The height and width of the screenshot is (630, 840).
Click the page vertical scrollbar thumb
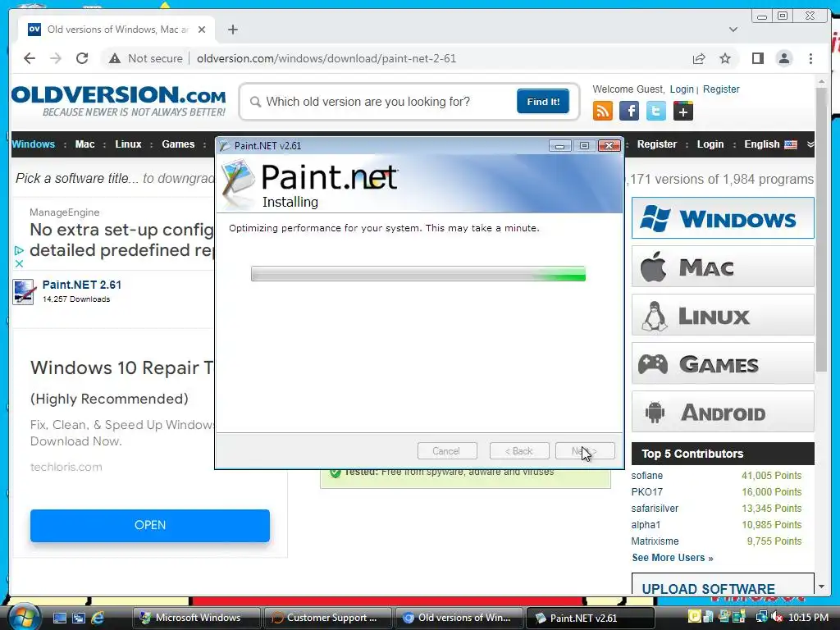pos(821,231)
